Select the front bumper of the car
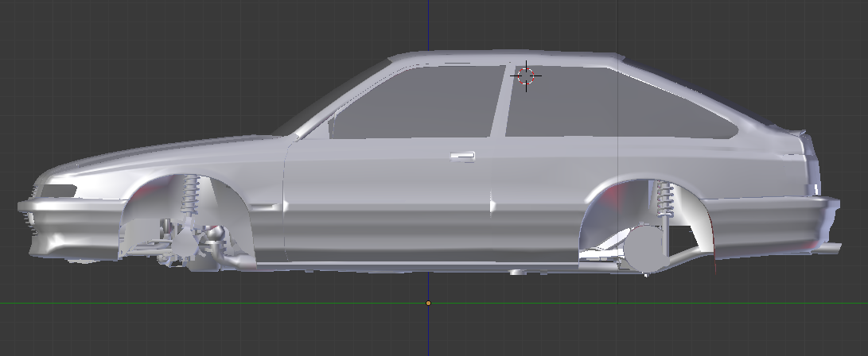 [x=71, y=228]
